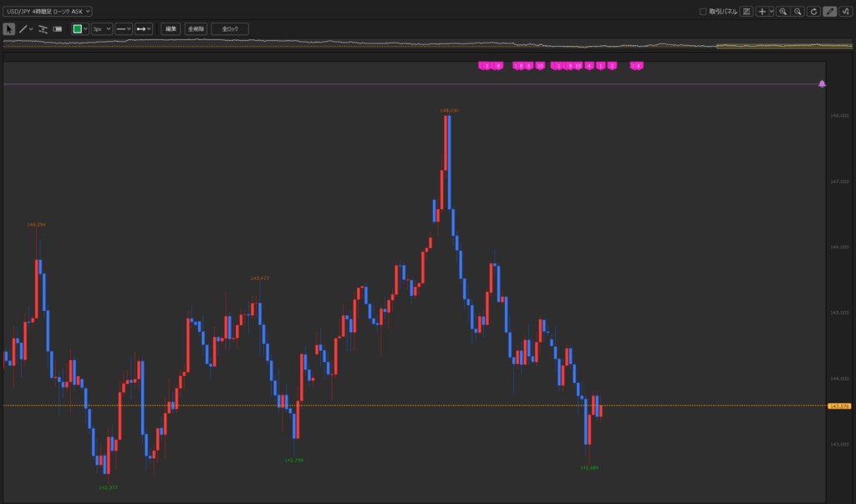Open the color picker dropdown arrow
Screen dimensions: 856x504
pos(85,29)
